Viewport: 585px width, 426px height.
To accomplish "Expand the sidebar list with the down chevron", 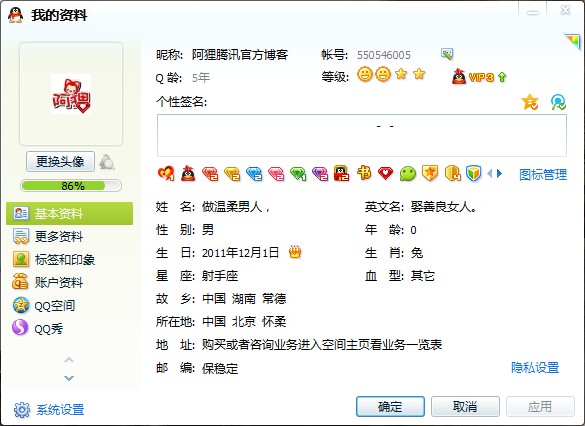I will pos(69,378).
